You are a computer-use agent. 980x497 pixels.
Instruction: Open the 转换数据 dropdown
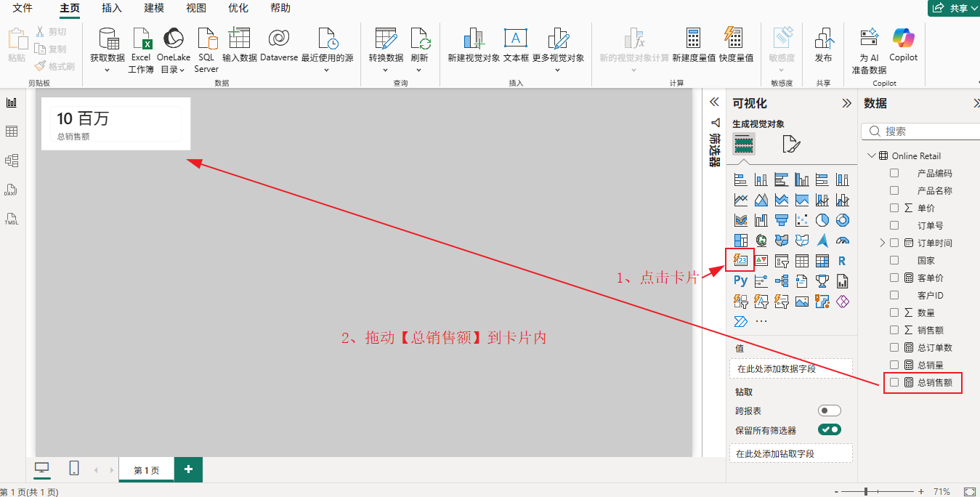point(386,70)
